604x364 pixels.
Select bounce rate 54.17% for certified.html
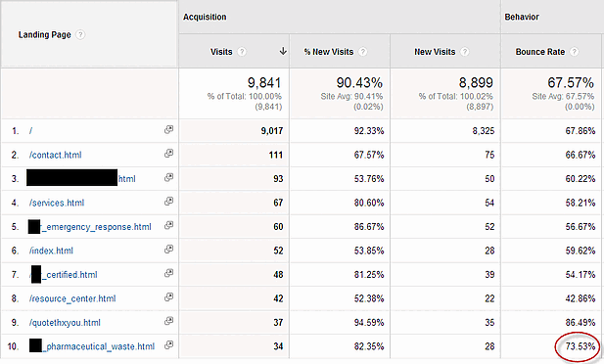(x=581, y=275)
